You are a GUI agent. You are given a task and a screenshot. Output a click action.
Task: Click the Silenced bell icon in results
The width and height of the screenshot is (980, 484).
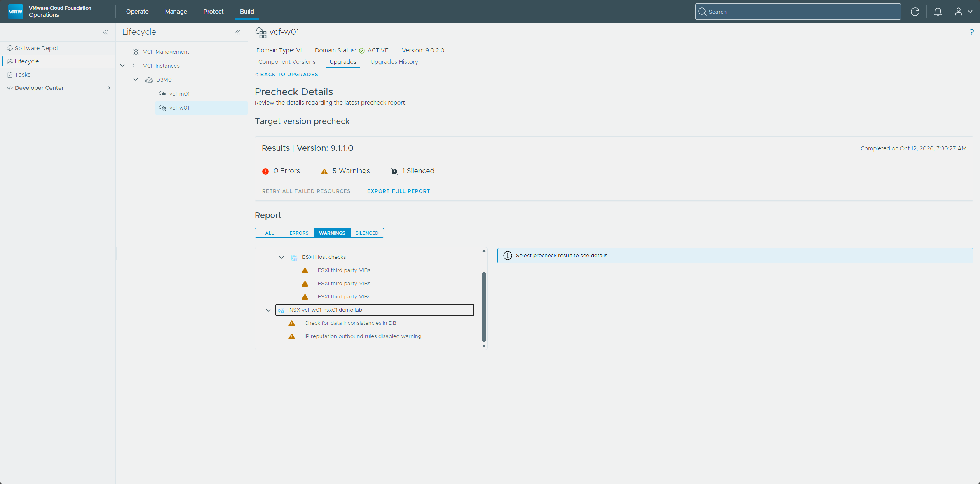pyautogui.click(x=394, y=171)
